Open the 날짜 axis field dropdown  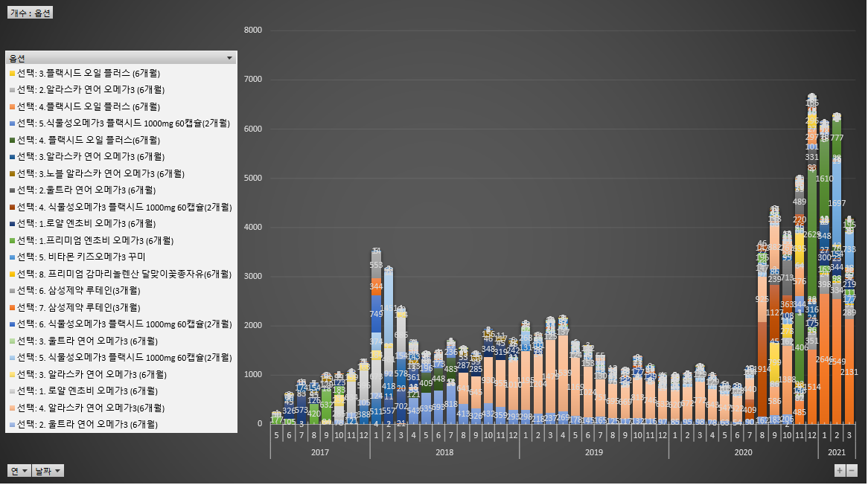[x=48, y=471]
